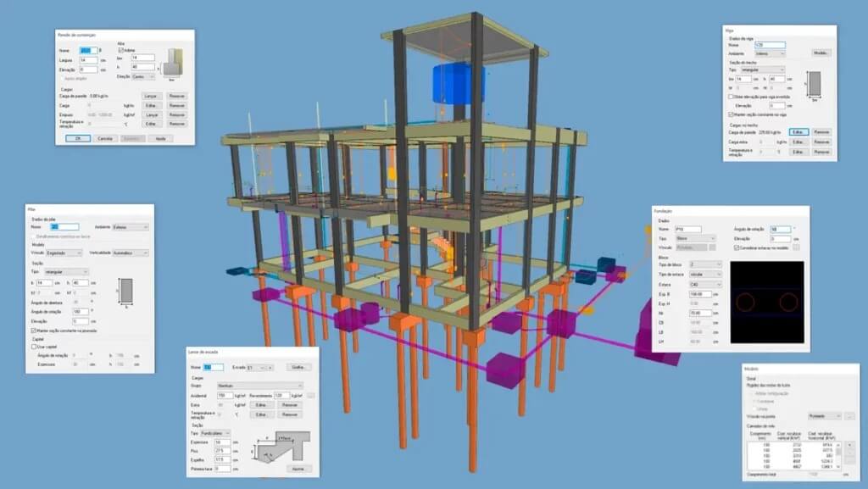This screenshot has height=489, width=868.
Task: Click the wall section preview in retaining wall dialog
Action: pyautogui.click(x=173, y=63)
